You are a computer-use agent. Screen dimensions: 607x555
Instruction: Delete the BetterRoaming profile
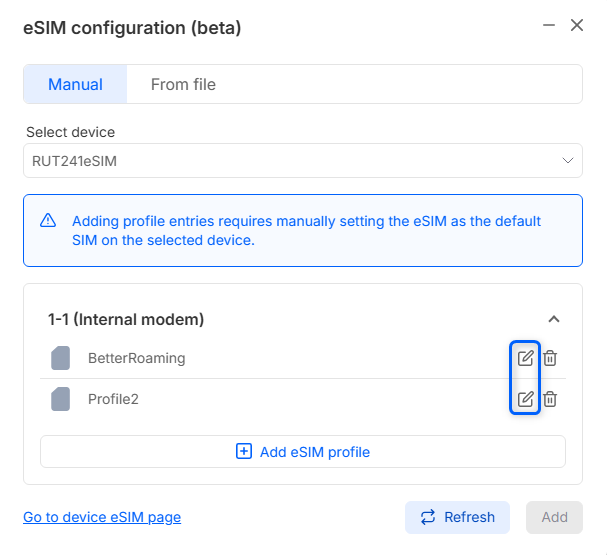[x=550, y=358]
